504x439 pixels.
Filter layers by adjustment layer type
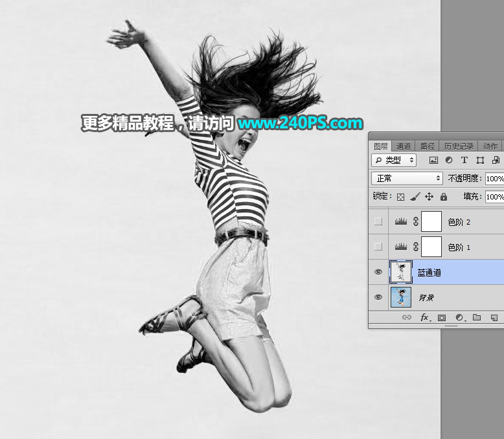pyautogui.click(x=449, y=160)
